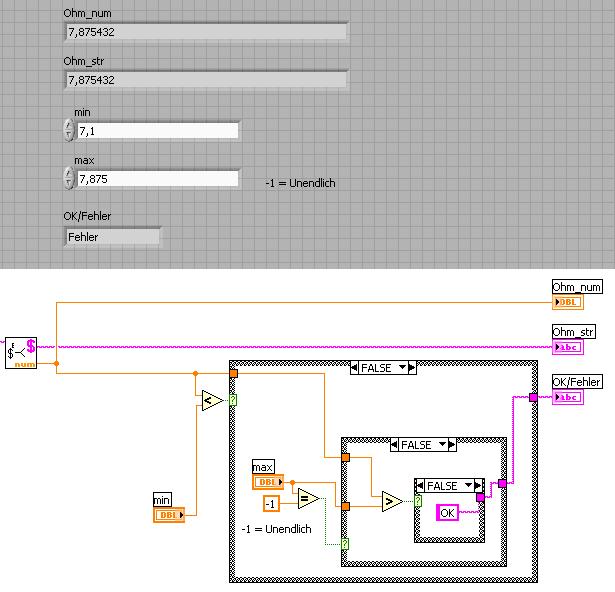
Task: Go to previous case of middle structure
Action: pos(394,444)
